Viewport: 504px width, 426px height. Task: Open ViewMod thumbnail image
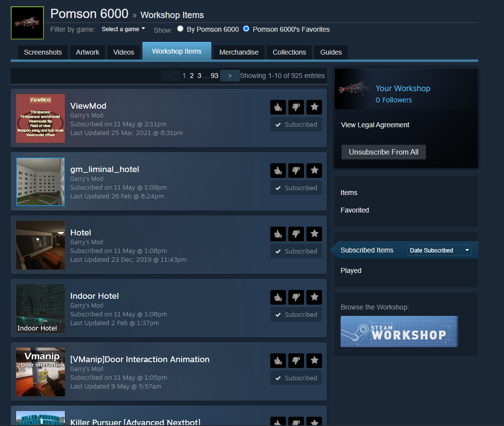(x=40, y=118)
